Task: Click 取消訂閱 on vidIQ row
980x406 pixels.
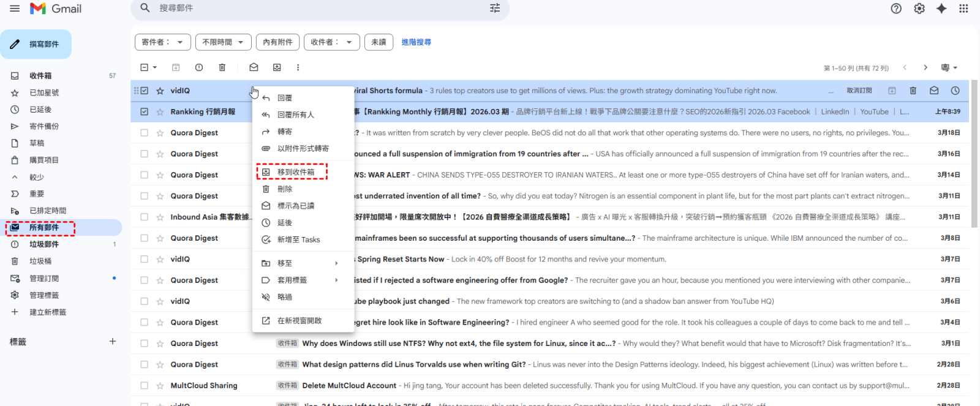Action: [x=859, y=91]
